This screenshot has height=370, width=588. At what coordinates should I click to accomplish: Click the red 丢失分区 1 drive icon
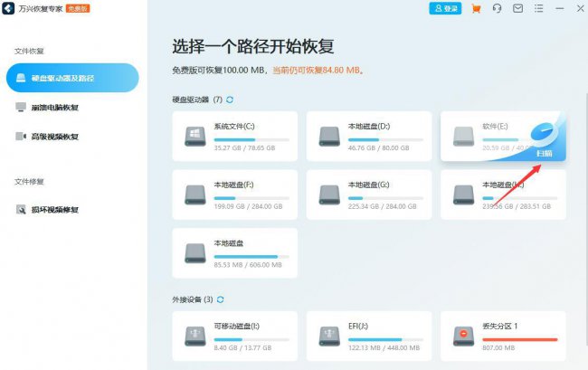point(463,336)
